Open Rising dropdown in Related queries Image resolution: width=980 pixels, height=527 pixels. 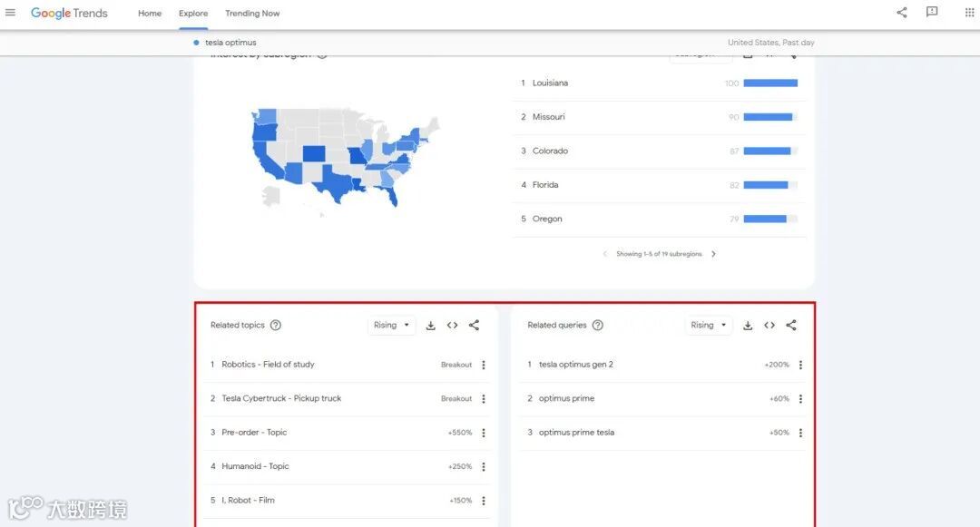[x=708, y=326]
